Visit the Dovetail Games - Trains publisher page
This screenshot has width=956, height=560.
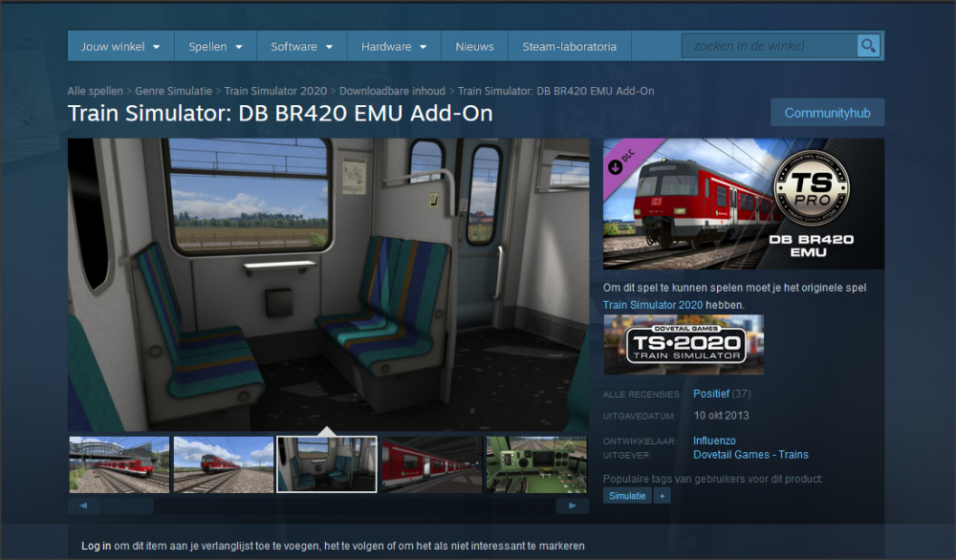coord(750,454)
